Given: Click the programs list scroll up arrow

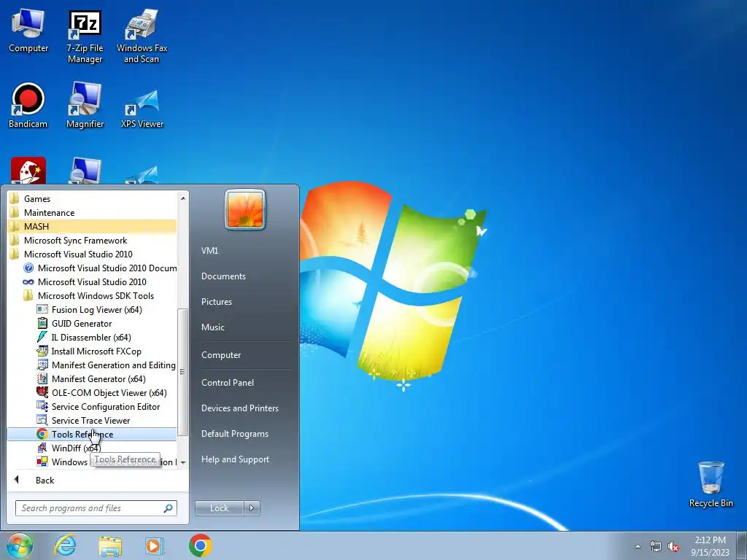Looking at the screenshot, I should click(183, 198).
